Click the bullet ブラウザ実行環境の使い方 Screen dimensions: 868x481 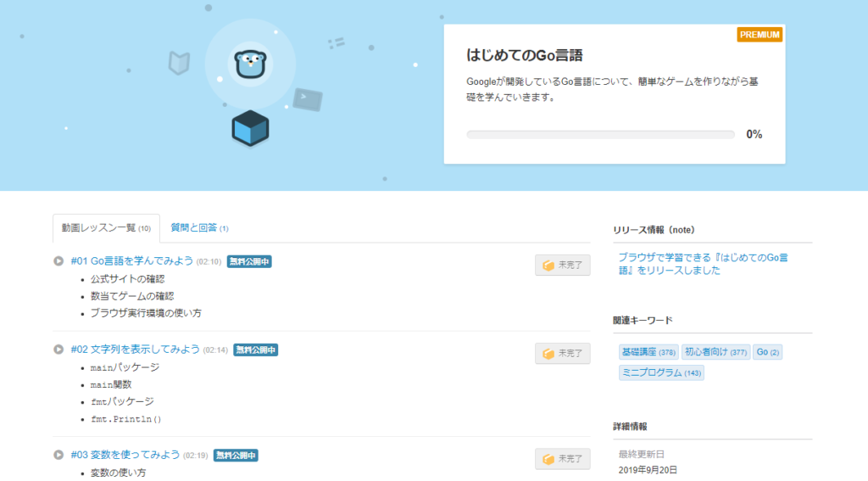(146, 313)
